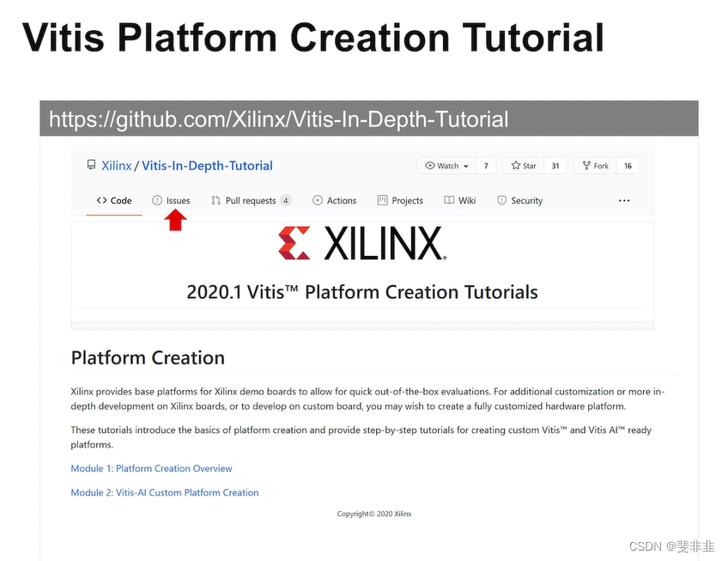This screenshot has height=561, width=728.
Task: Switch to the Pull requests tab
Action: tap(250, 199)
